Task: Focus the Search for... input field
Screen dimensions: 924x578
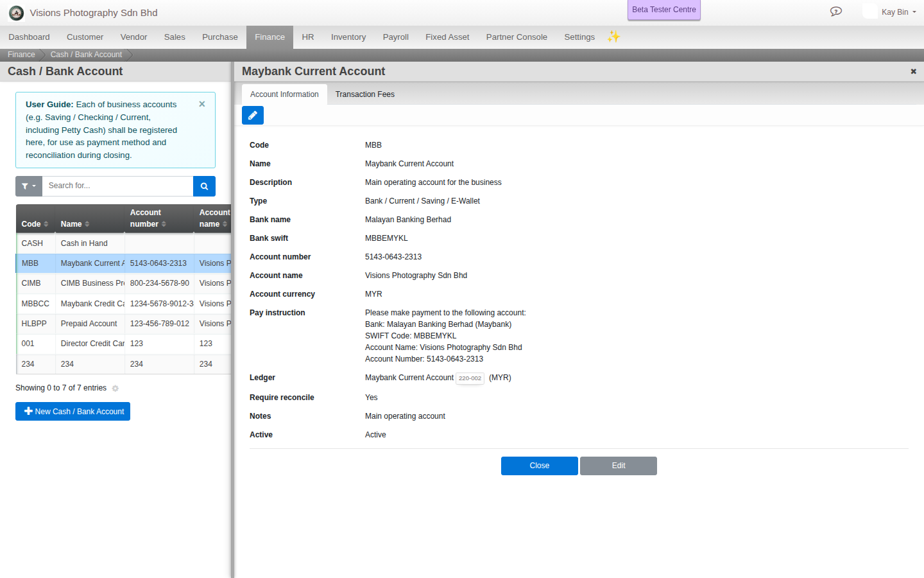Action: [117, 186]
